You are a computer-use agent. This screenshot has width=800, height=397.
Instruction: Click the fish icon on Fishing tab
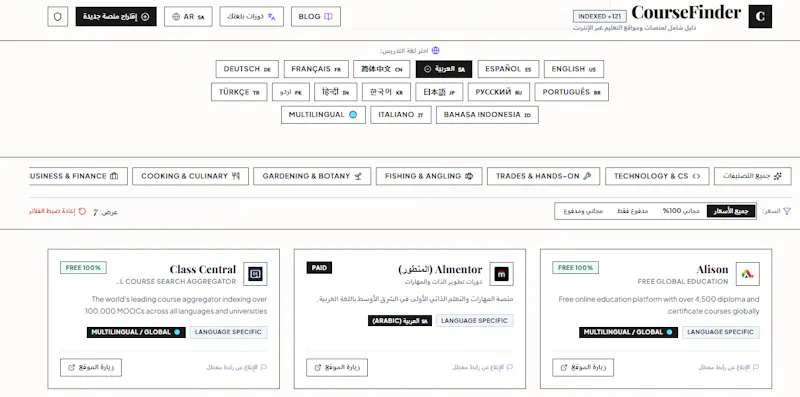tap(469, 176)
